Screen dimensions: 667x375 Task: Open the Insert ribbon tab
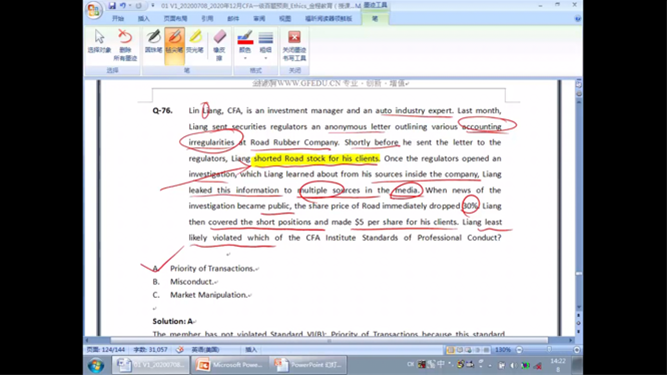click(144, 19)
